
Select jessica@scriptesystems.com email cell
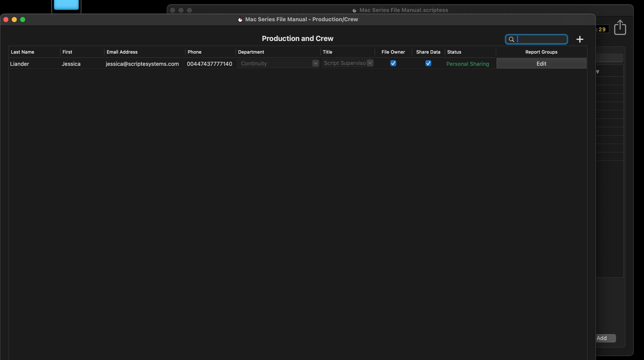(142, 64)
